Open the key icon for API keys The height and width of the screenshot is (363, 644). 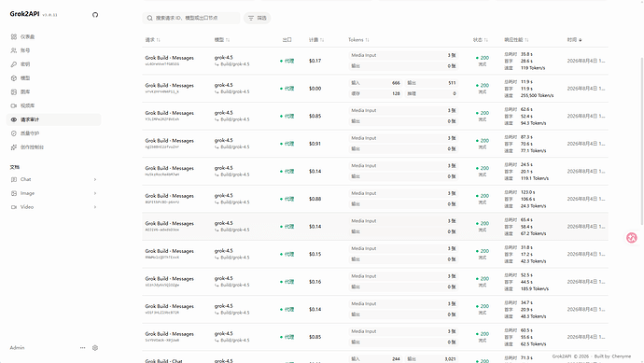pos(14,64)
